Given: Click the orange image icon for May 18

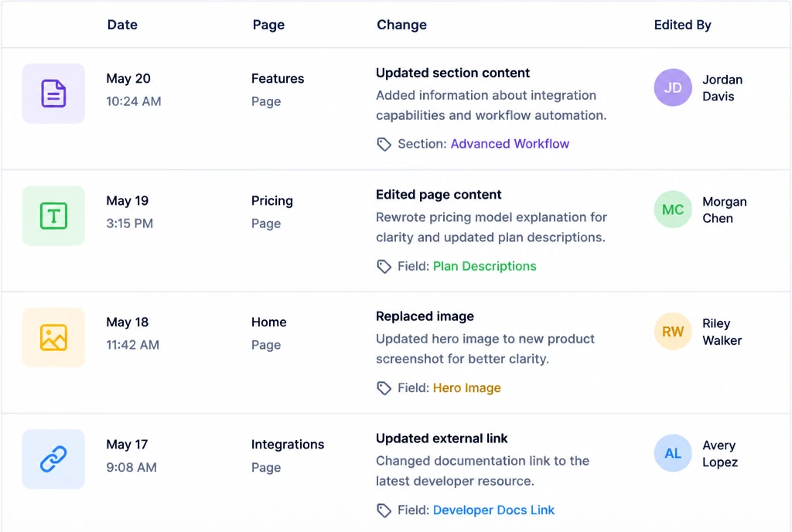Looking at the screenshot, I should pyautogui.click(x=53, y=337).
